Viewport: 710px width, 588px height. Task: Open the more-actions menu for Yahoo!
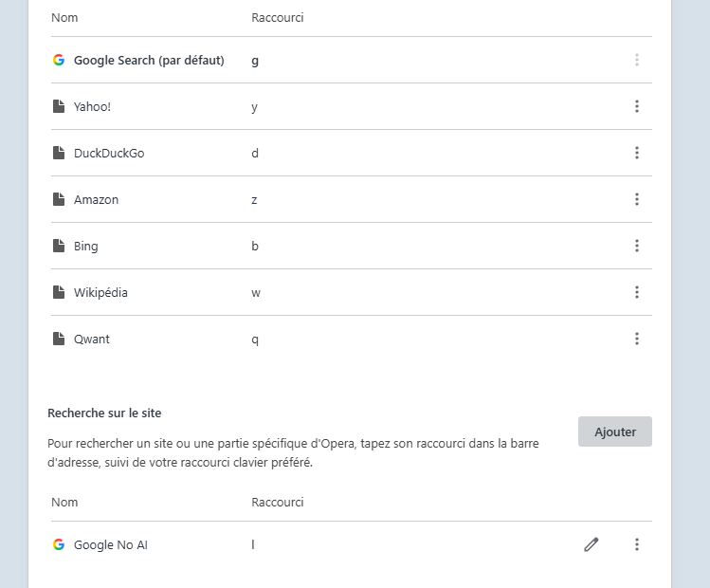637,106
